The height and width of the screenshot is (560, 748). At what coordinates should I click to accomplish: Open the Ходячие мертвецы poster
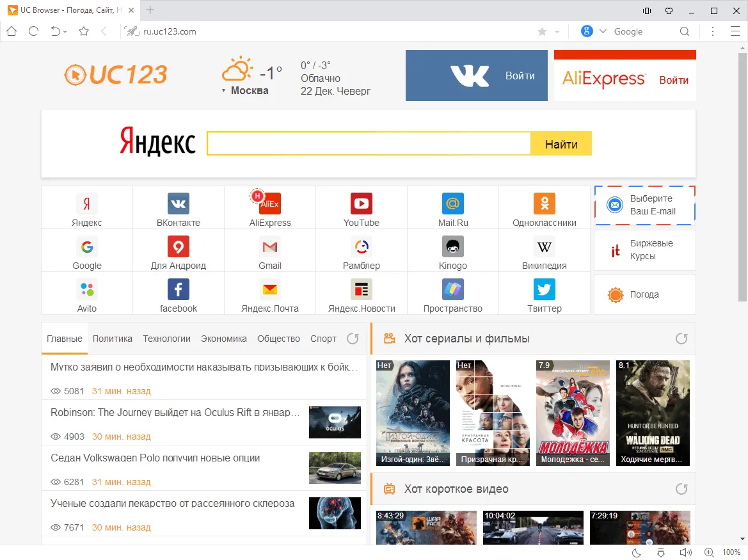pyautogui.click(x=653, y=413)
